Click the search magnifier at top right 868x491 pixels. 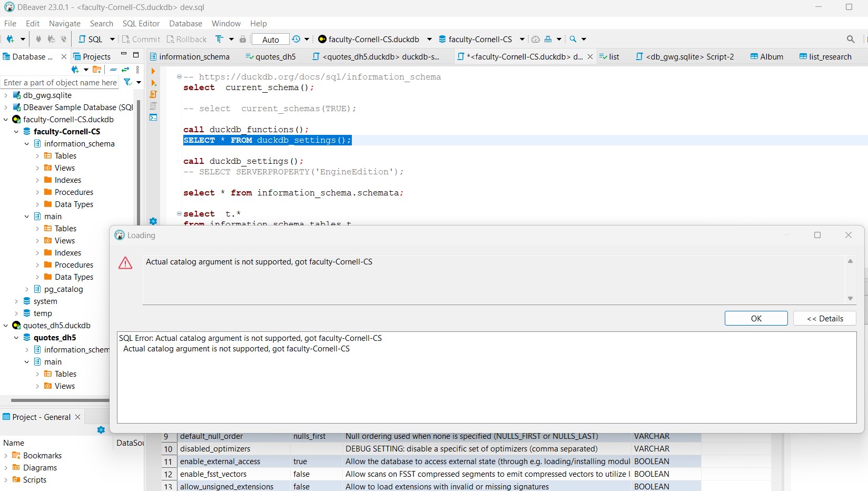(x=851, y=39)
